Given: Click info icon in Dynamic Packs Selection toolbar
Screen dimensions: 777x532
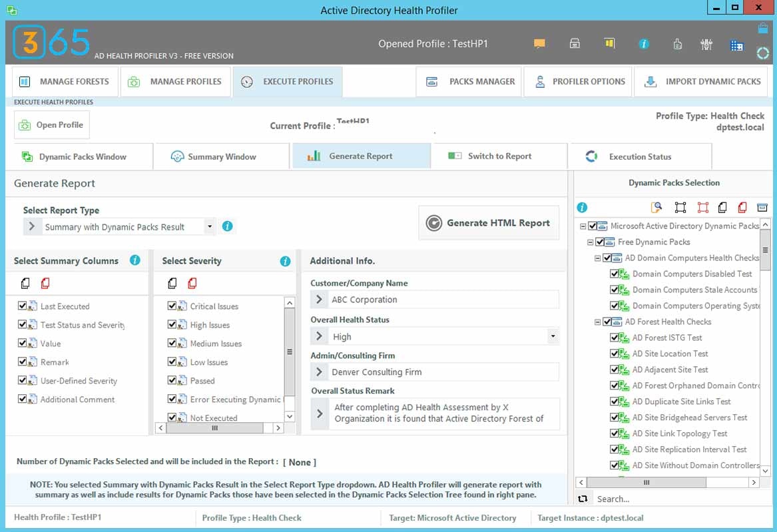Looking at the screenshot, I should coord(583,207).
